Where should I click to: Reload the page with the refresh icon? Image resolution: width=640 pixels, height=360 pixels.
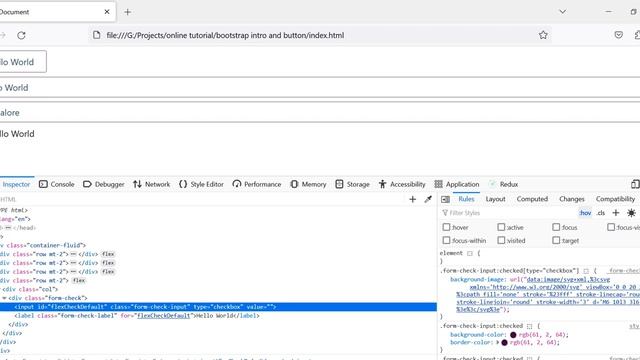pyautogui.click(x=21, y=36)
